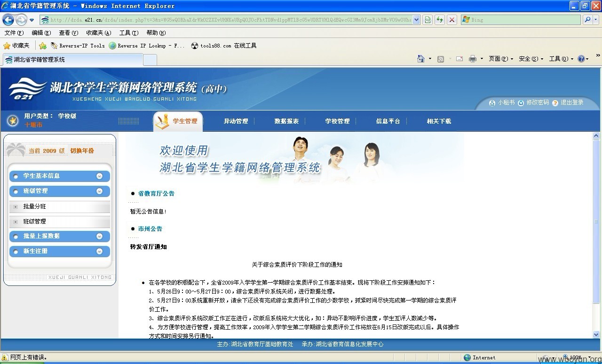Open the Reverse IP Lookup bookmark
602x364 pixels.
147,46
